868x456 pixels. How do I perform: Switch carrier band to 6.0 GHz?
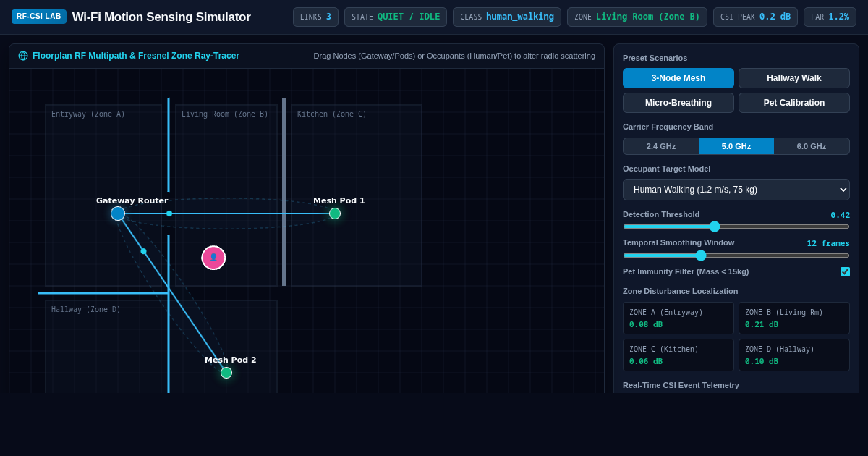coord(812,146)
